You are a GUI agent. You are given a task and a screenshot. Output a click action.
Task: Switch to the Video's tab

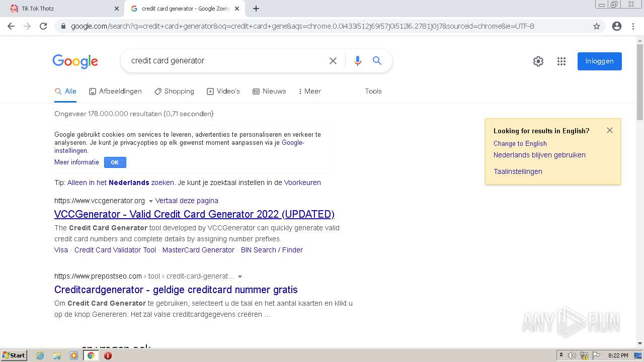click(x=223, y=92)
